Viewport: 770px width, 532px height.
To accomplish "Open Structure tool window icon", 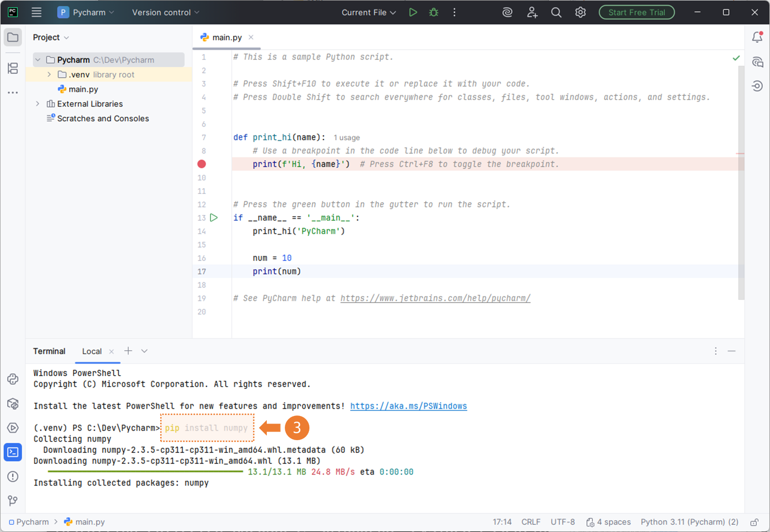I will (x=13, y=69).
